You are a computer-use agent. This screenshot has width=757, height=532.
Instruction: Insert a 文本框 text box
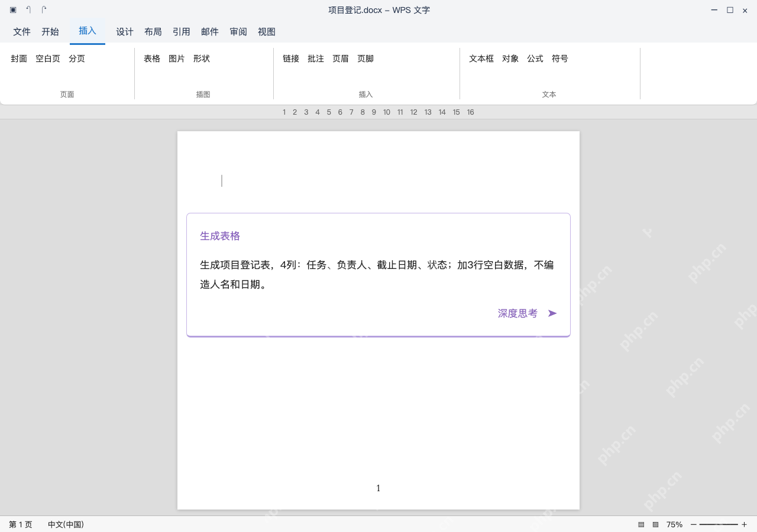pyautogui.click(x=481, y=59)
